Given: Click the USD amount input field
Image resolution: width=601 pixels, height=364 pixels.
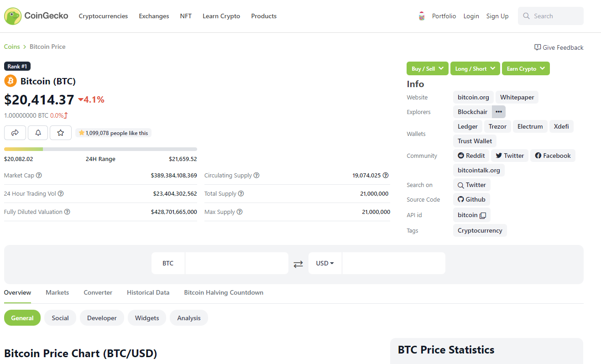Looking at the screenshot, I should point(394,263).
